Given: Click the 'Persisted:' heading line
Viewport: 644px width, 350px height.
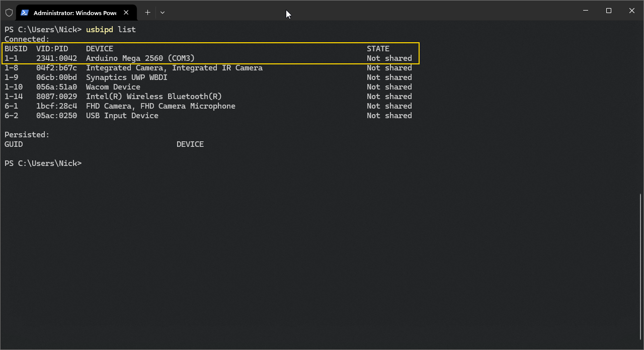Looking at the screenshot, I should click(x=27, y=135).
